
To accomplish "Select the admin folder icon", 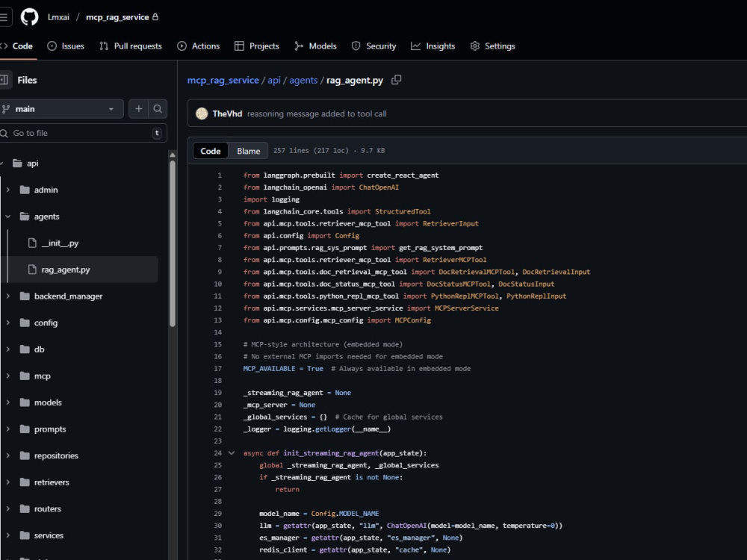I will coord(25,190).
